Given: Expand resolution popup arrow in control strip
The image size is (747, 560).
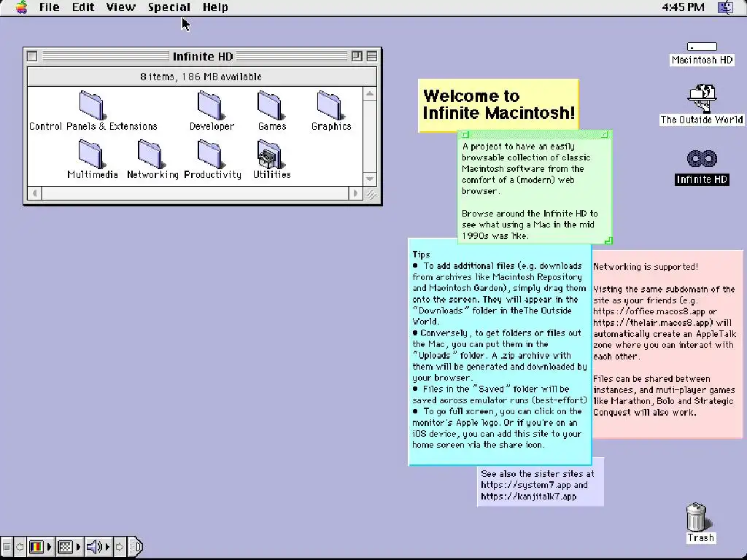Looking at the screenshot, I should [79, 547].
